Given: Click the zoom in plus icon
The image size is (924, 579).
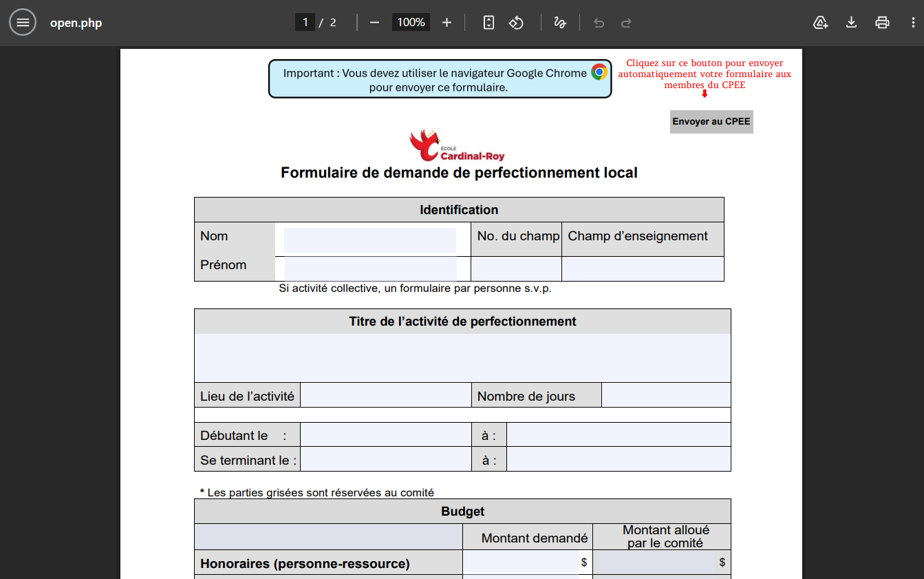Looking at the screenshot, I should (447, 23).
